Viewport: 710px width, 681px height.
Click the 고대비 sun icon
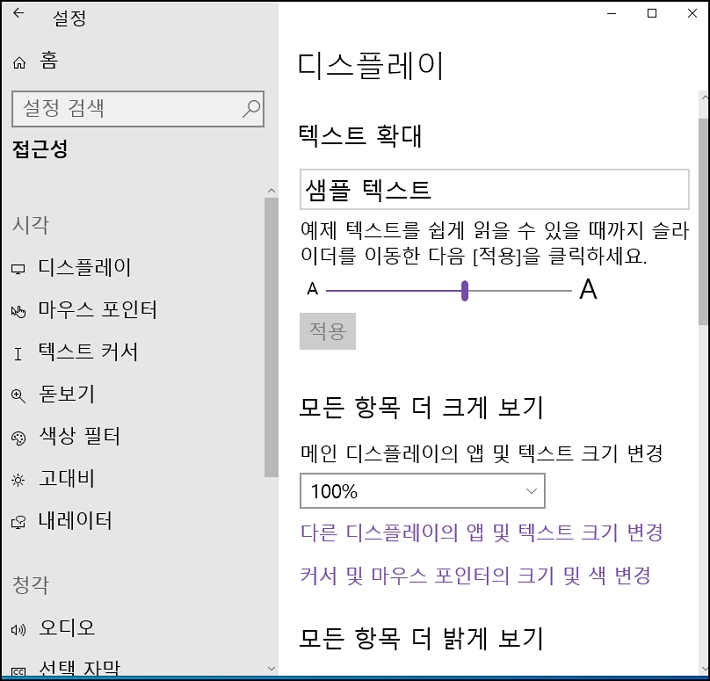tap(18, 480)
